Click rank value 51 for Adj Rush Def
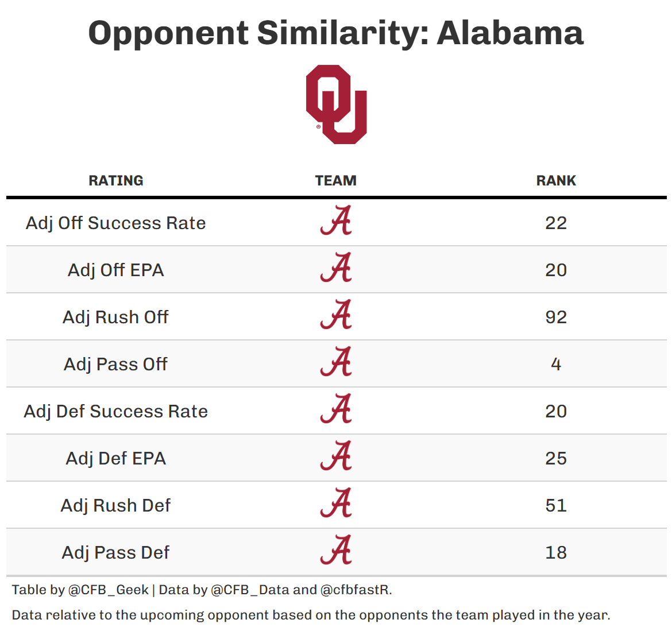This screenshot has height=635, width=672. coord(556,505)
